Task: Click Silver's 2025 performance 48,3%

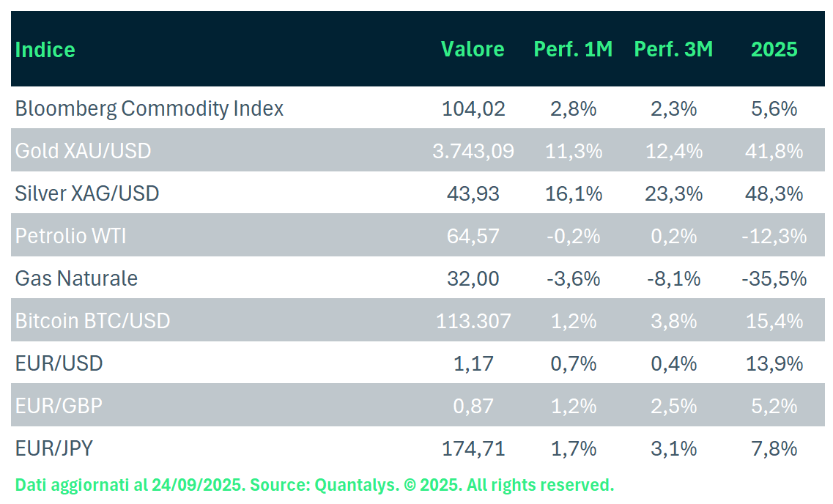Action: [774, 194]
